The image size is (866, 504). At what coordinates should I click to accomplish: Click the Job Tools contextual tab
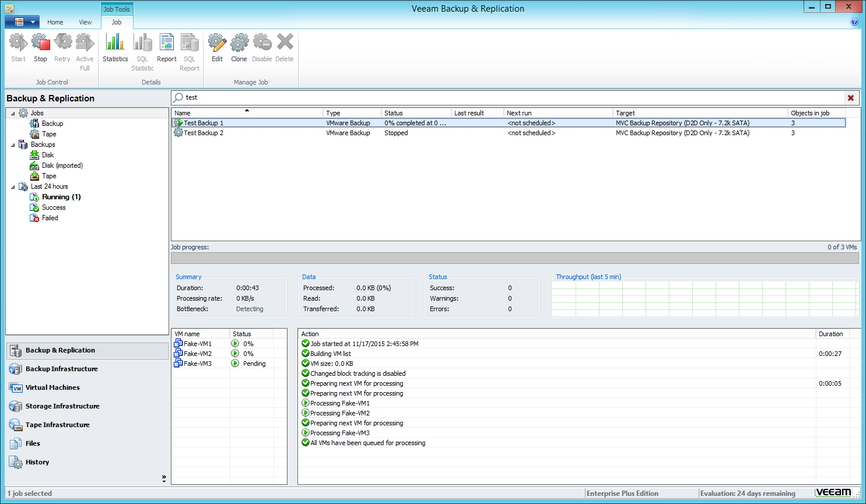click(x=117, y=9)
